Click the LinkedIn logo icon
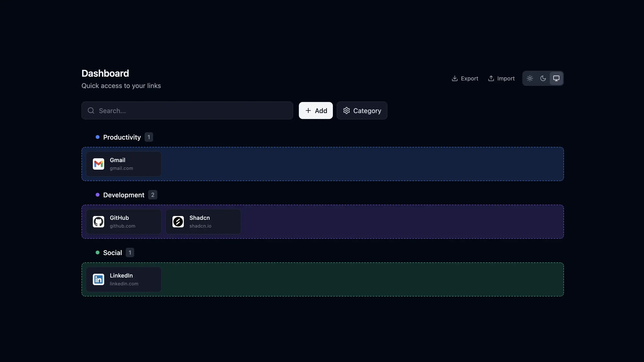This screenshot has width=644, height=362. tap(98, 279)
